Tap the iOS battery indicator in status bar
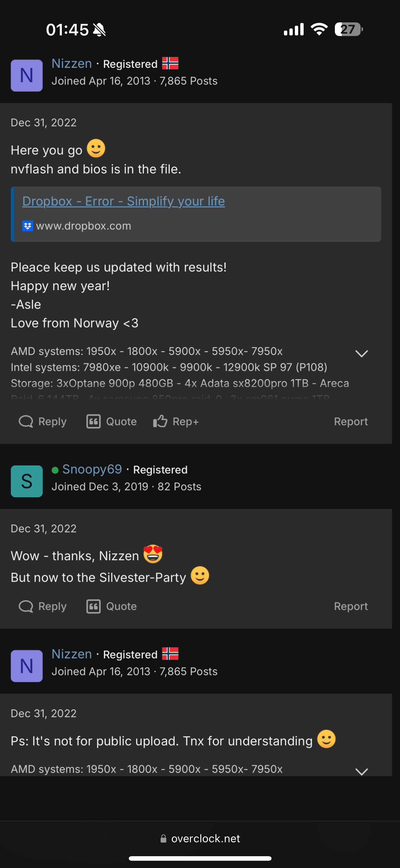Viewport: 400px width, 868px height. 348,29
